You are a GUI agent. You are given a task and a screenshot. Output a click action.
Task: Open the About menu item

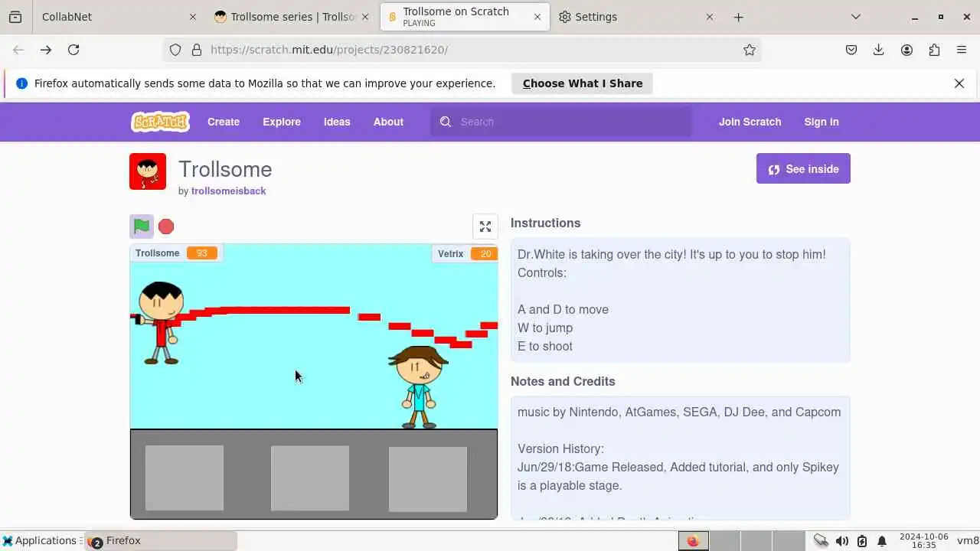[388, 122]
